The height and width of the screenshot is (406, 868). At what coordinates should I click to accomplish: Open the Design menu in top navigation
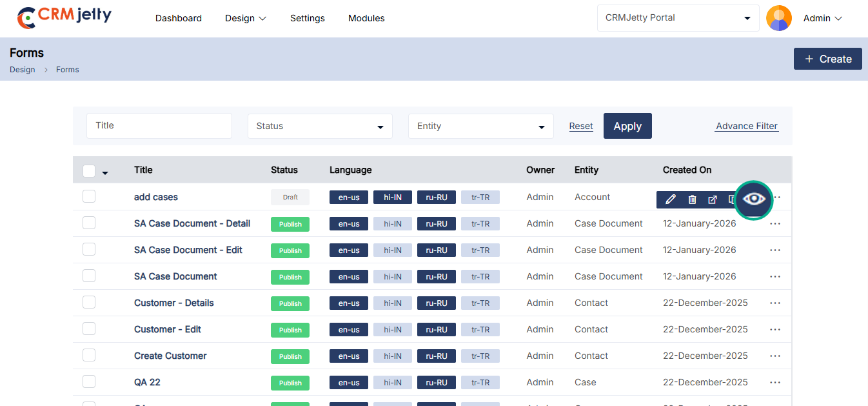(x=245, y=18)
